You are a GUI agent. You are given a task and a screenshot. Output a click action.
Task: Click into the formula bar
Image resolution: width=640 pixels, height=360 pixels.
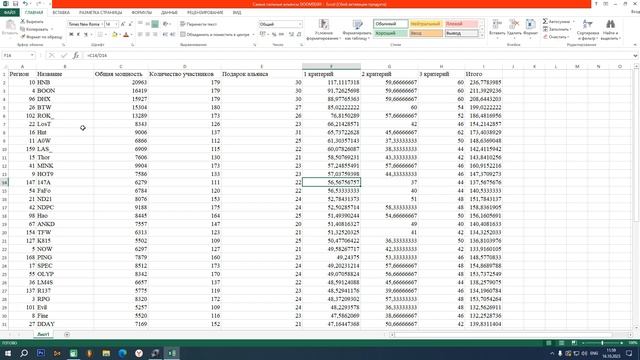358,55
